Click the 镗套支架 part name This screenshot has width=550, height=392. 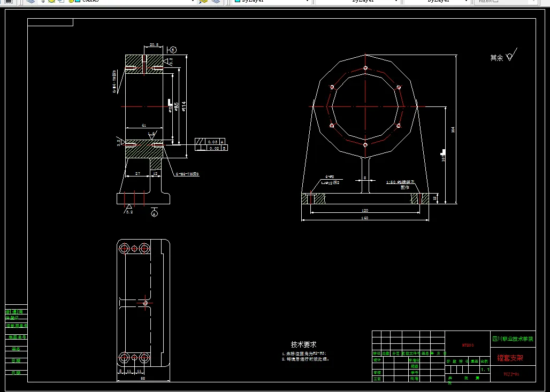pyautogui.click(x=510, y=358)
